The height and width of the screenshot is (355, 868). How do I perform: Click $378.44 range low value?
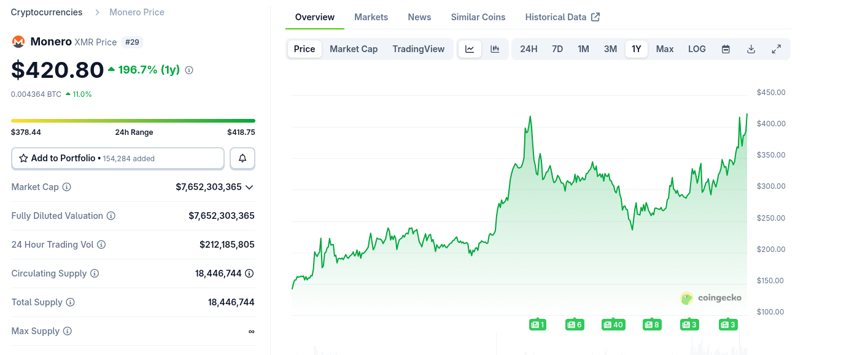coord(26,132)
